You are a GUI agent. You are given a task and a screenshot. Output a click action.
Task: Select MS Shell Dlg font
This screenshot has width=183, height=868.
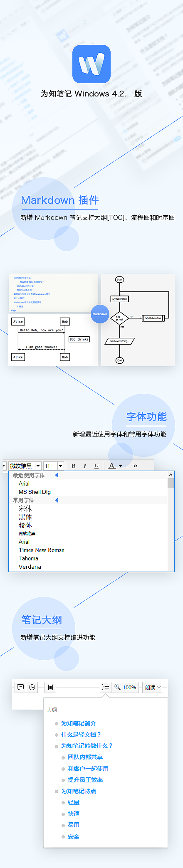35,492
